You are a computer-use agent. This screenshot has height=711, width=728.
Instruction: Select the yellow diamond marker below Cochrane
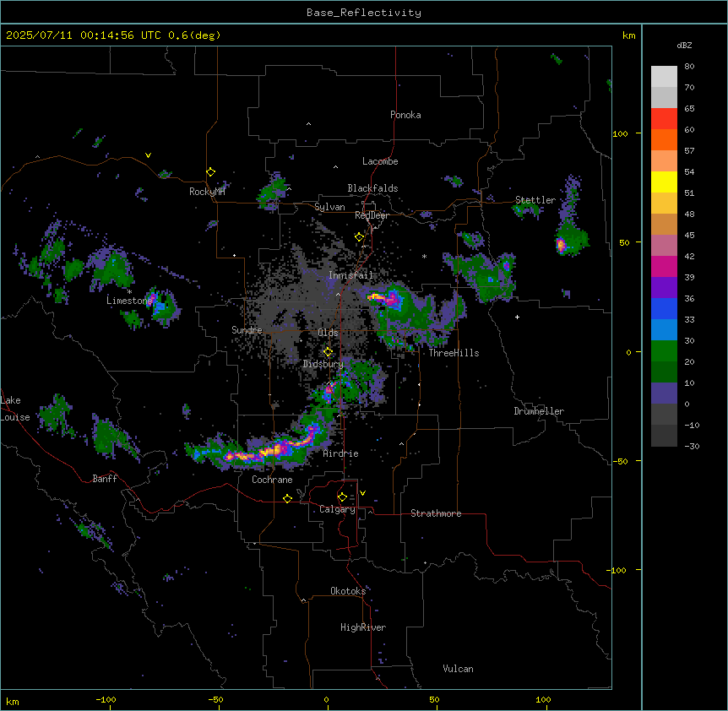tap(287, 498)
